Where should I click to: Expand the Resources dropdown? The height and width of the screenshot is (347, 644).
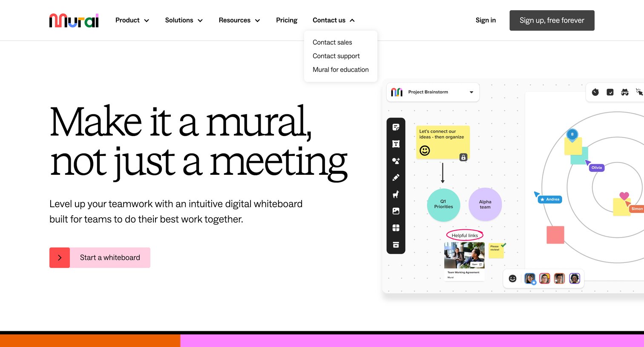(257, 20)
